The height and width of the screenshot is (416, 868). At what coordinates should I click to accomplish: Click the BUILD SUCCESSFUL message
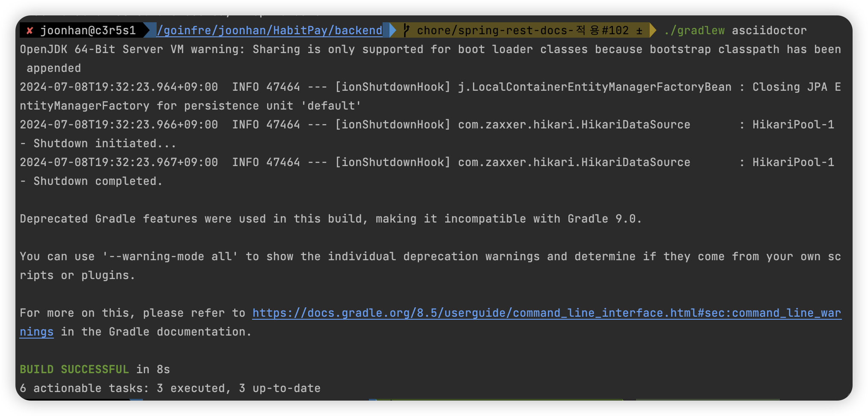(74, 369)
